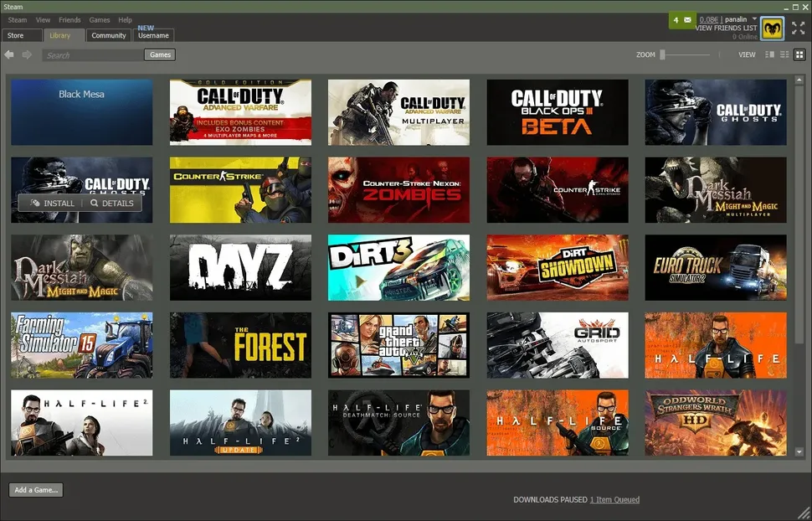
Task: Select Call of Duty Advanced Warfare Multiplayer tile
Action: coord(398,112)
